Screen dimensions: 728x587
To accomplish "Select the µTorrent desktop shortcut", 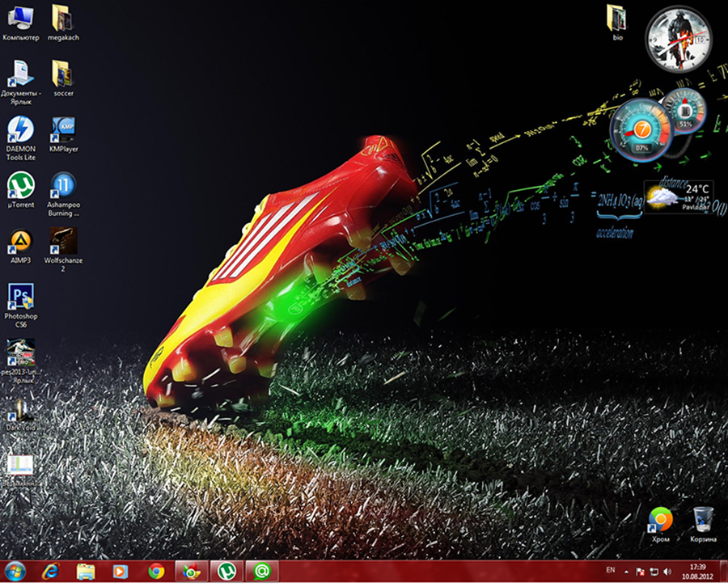I will pyautogui.click(x=20, y=190).
